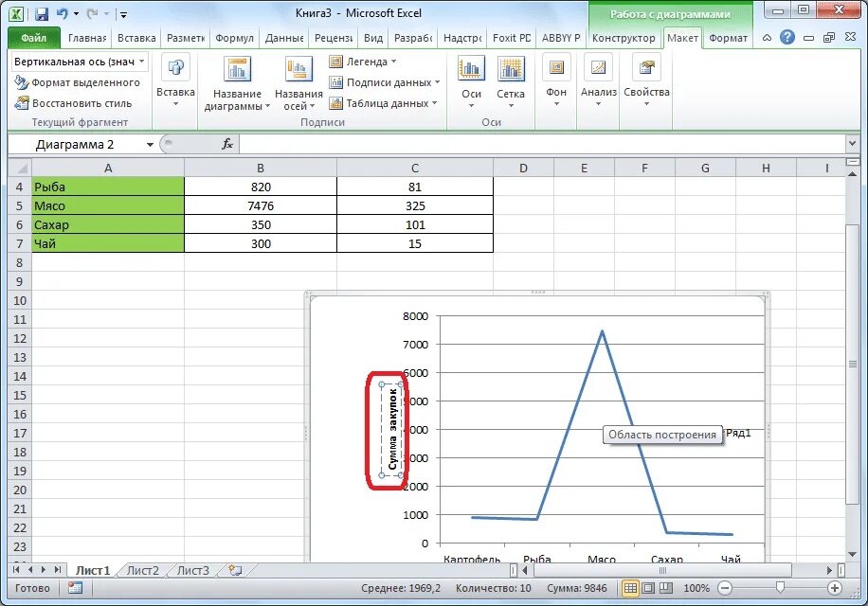The width and height of the screenshot is (868, 606).
Task: Open the Name Box dropdown arrow
Action: tap(150, 145)
